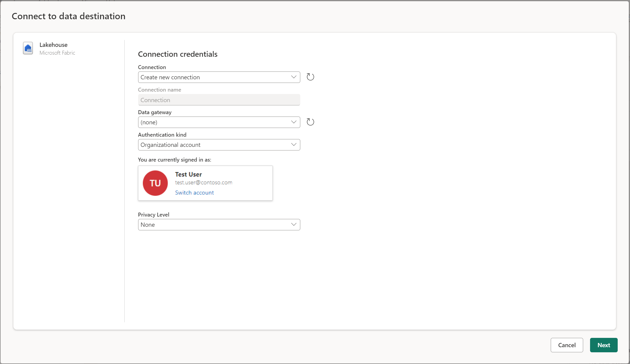Click the Connection credentials section header
630x364 pixels.
178,54
